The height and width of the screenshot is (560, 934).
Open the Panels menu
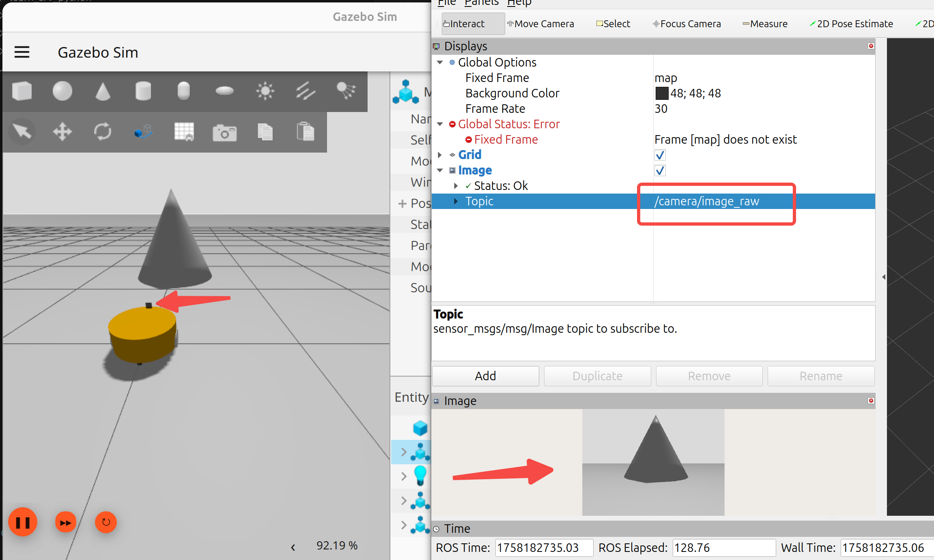pos(481,3)
